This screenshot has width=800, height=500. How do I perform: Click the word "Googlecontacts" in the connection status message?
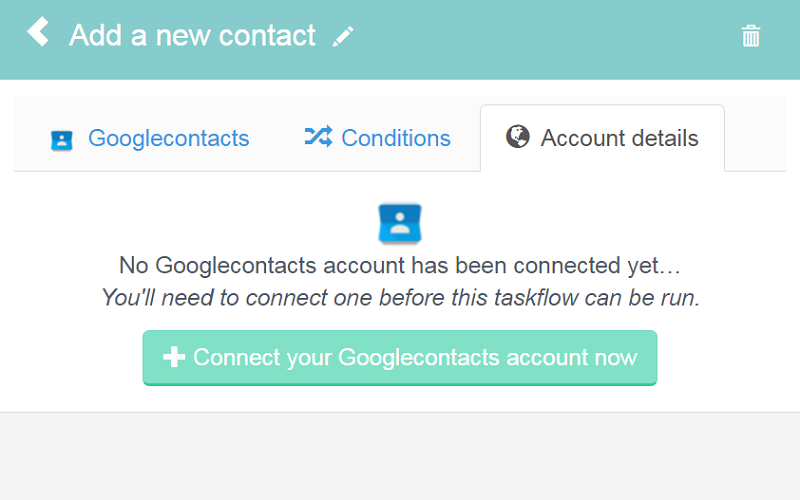[x=236, y=266]
